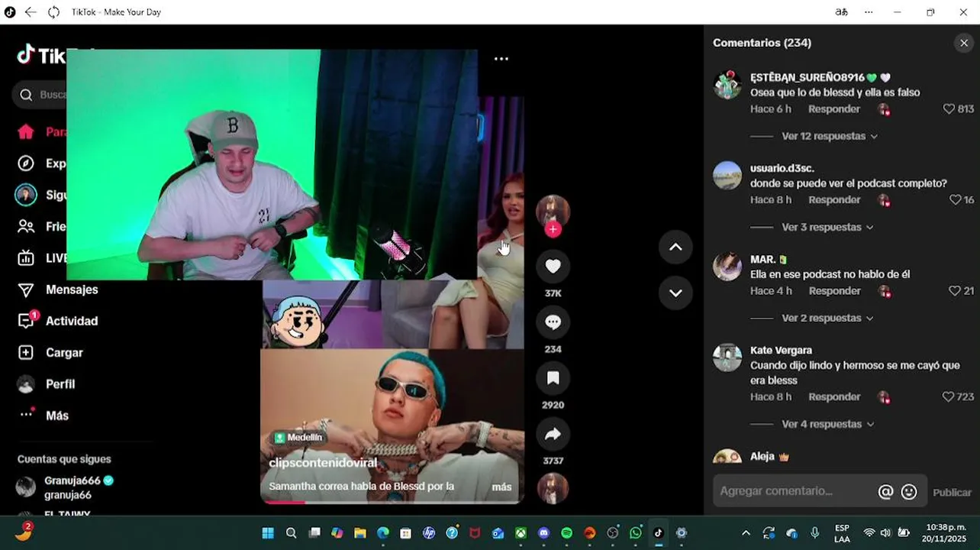Open the sound disc at bottom of action column
980x550 pixels.
pos(553,489)
